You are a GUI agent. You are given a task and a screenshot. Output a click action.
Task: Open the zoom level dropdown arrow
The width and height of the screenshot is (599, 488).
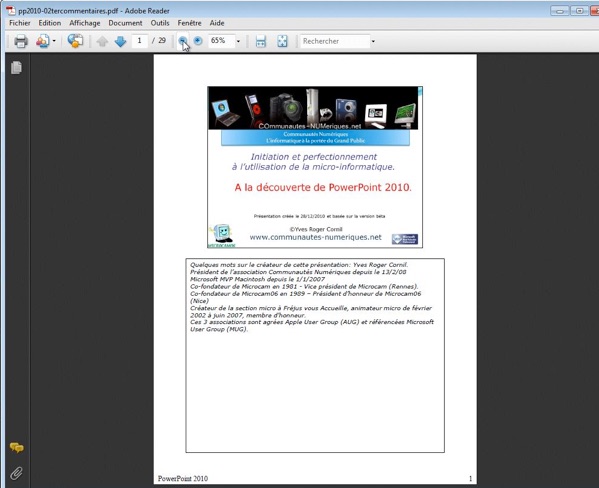[x=238, y=41]
